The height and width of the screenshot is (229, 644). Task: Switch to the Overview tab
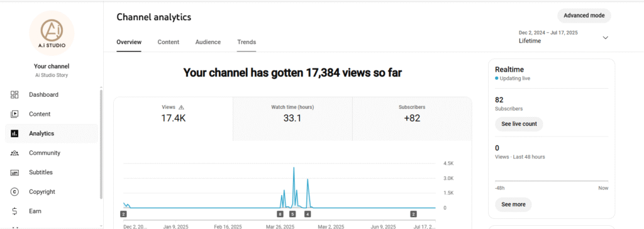pos(129,42)
